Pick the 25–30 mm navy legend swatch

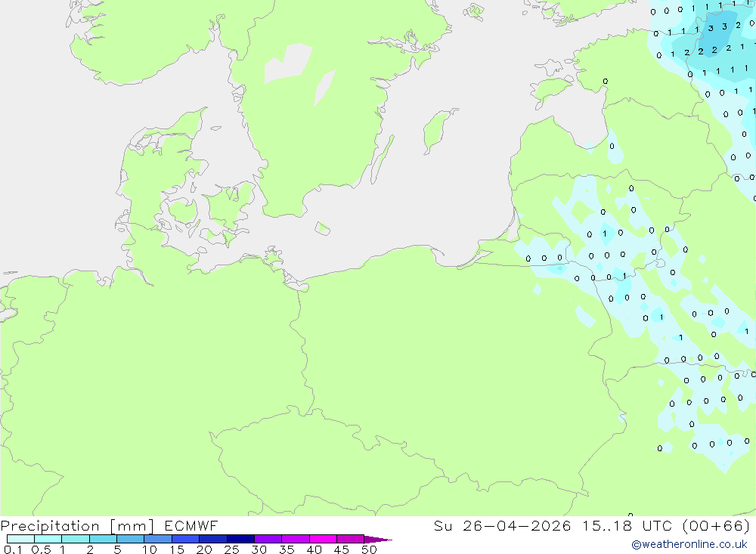[x=240, y=539]
